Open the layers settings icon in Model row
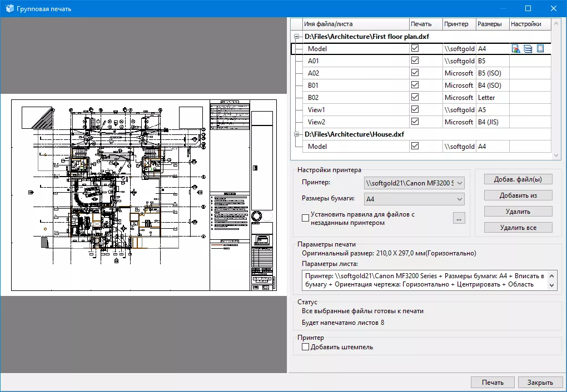 [x=527, y=48]
